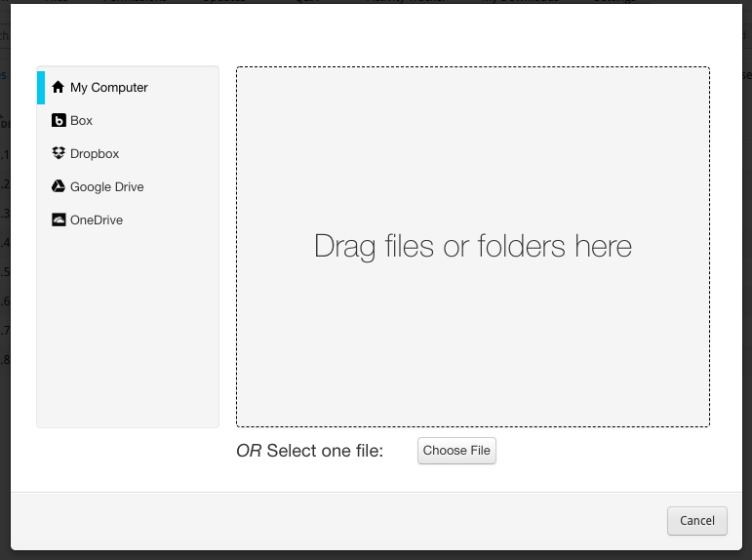Image resolution: width=752 pixels, height=560 pixels.
Task: Click the 'OR Select one file:' label
Action: (x=310, y=451)
